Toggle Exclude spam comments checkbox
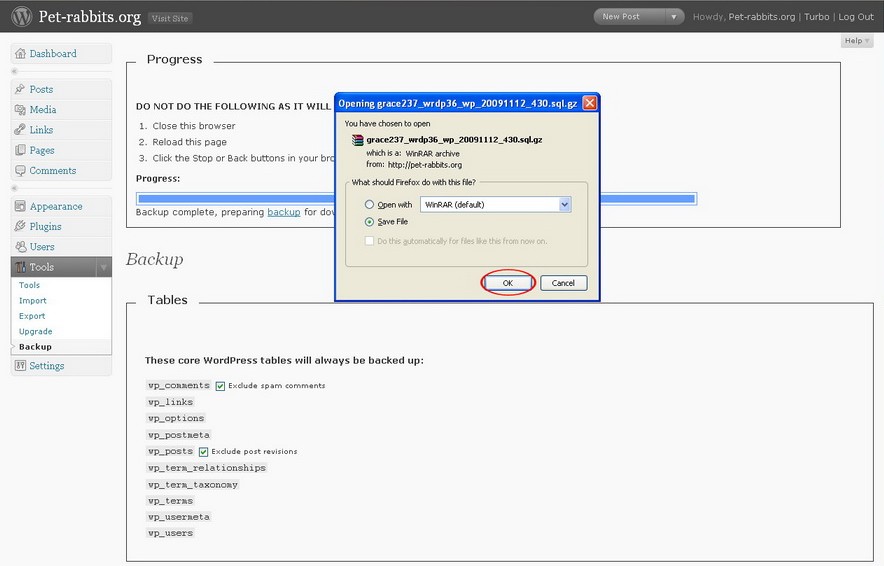The image size is (884, 566). pos(220,386)
